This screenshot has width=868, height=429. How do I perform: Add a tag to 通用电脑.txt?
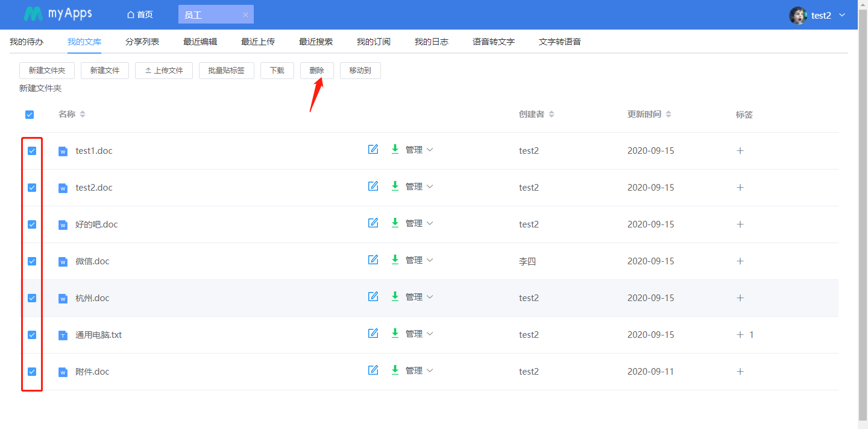click(740, 335)
